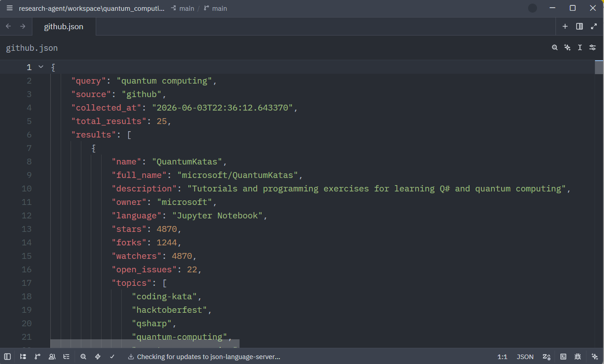Open the outline panel
Screen dimensions: 604x364
(x=67, y=357)
